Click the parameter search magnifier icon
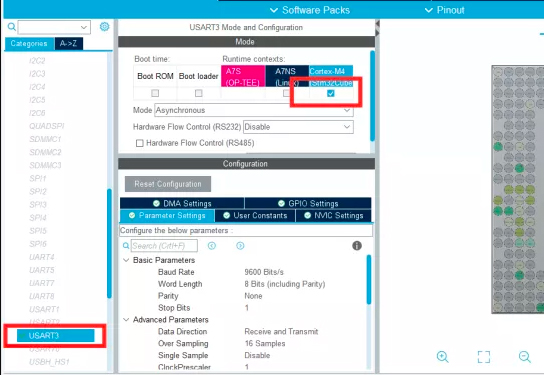This screenshot has width=544, height=375. click(126, 246)
